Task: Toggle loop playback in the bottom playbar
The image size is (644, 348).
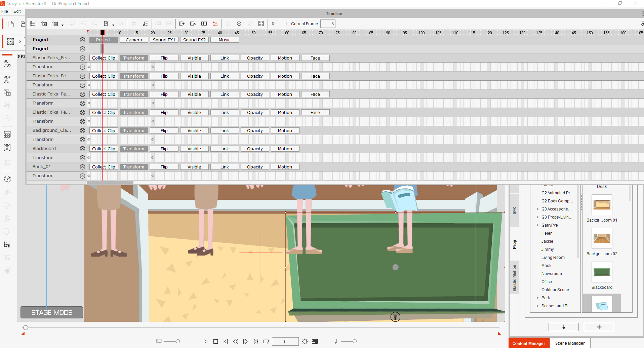Action: (266, 341)
